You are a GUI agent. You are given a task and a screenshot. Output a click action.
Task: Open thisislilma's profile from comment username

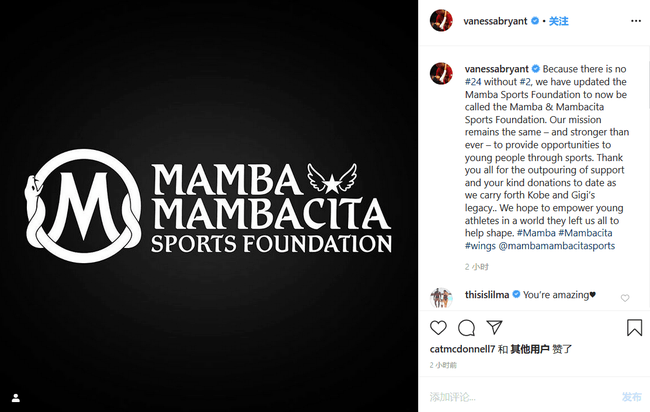487,295
